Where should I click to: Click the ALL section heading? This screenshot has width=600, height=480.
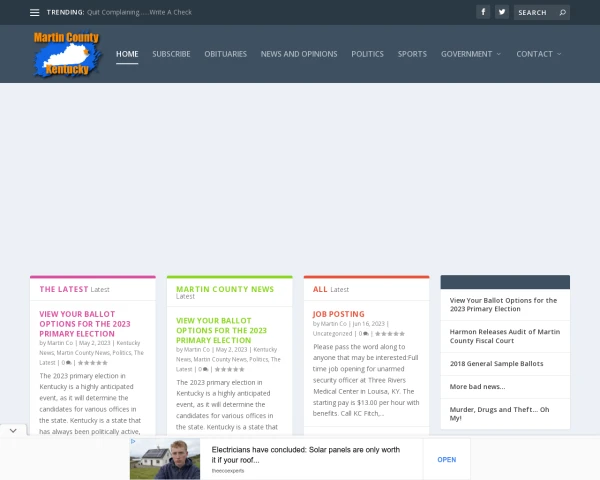coord(320,289)
